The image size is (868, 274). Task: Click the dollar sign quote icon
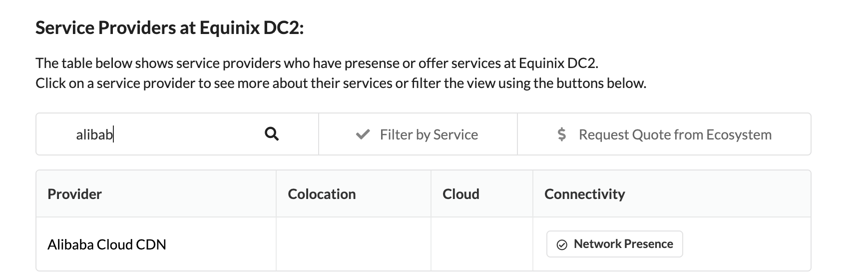[x=562, y=134]
